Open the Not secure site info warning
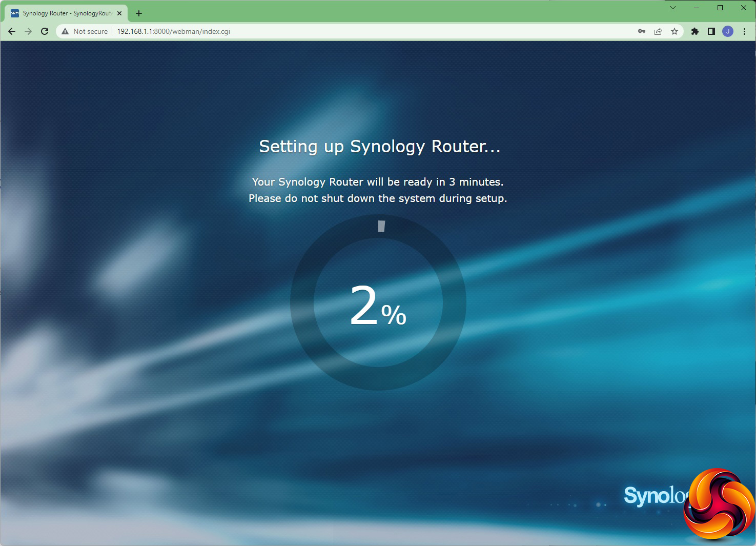Viewport: 756px width, 546px height. click(85, 31)
